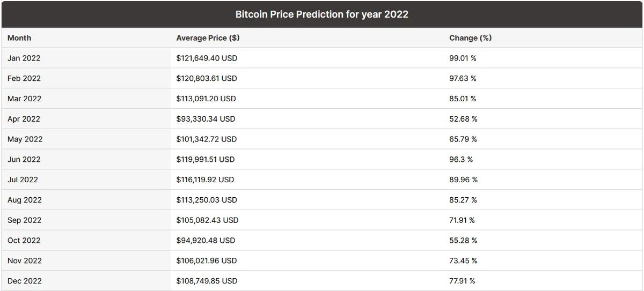Click the Bitcoin Price Prediction table title
Screen dimensions: 644x291
pos(322,14)
